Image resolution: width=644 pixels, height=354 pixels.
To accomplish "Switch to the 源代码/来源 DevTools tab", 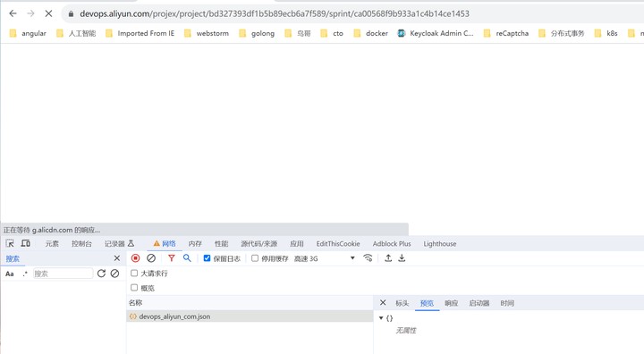I will [x=259, y=243].
